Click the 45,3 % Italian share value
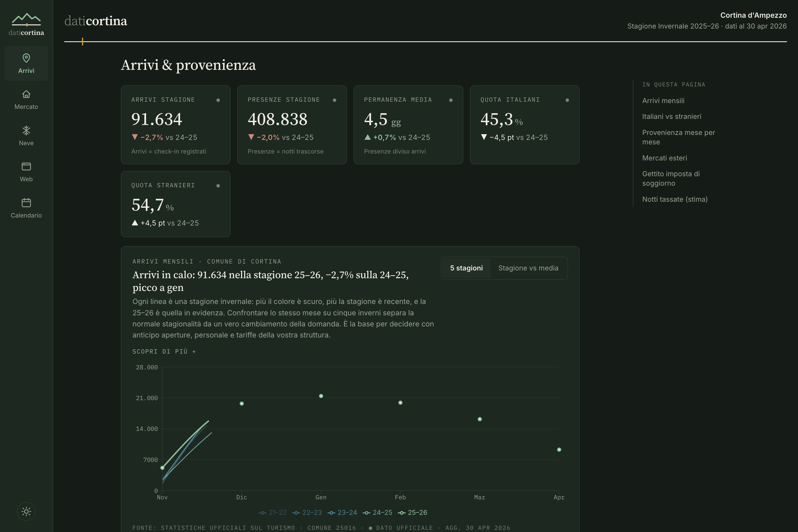 click(502, 119)
